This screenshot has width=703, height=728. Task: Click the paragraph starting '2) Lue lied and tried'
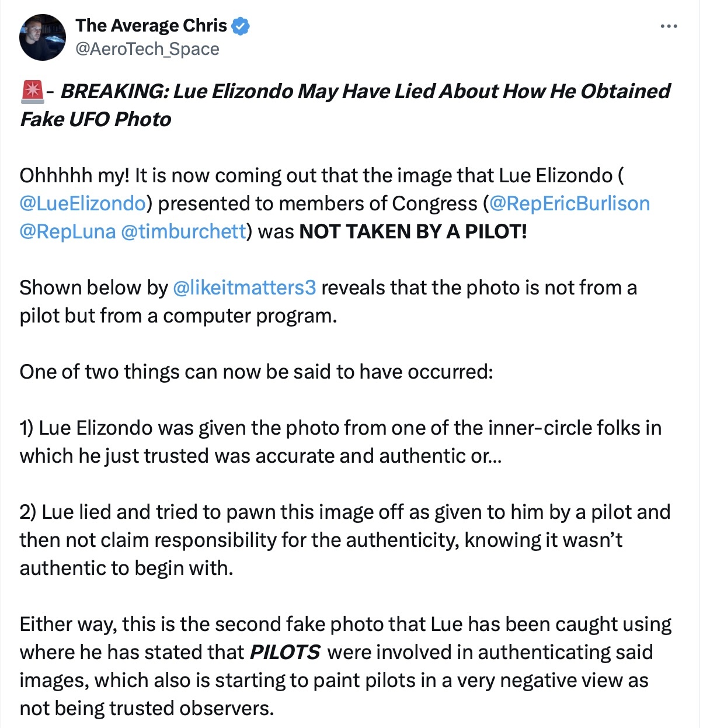click(345, 540)
